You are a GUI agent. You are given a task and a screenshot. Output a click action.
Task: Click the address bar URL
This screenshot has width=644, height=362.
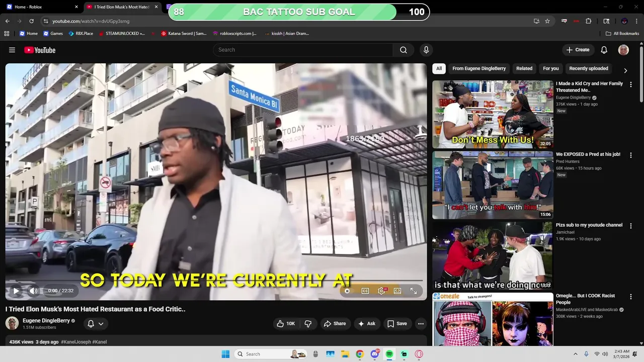pos(91,21)
